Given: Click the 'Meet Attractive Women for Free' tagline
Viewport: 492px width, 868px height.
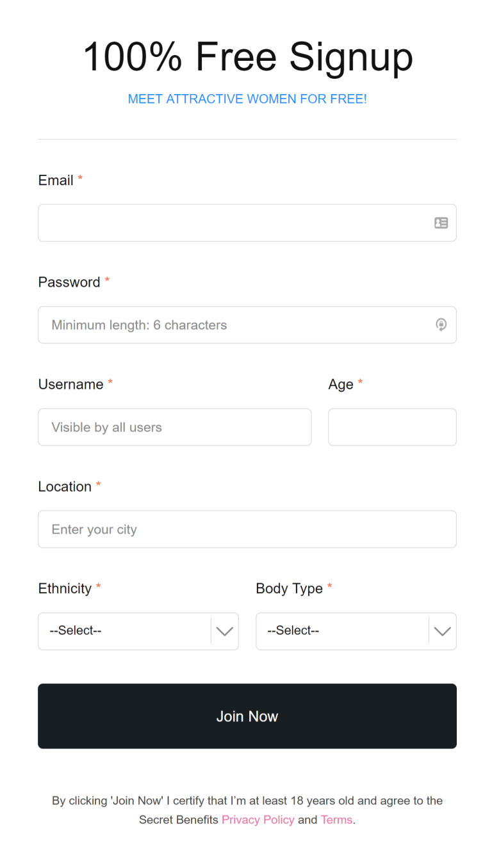Looking at the screenshot, I should tap(247, 99).
